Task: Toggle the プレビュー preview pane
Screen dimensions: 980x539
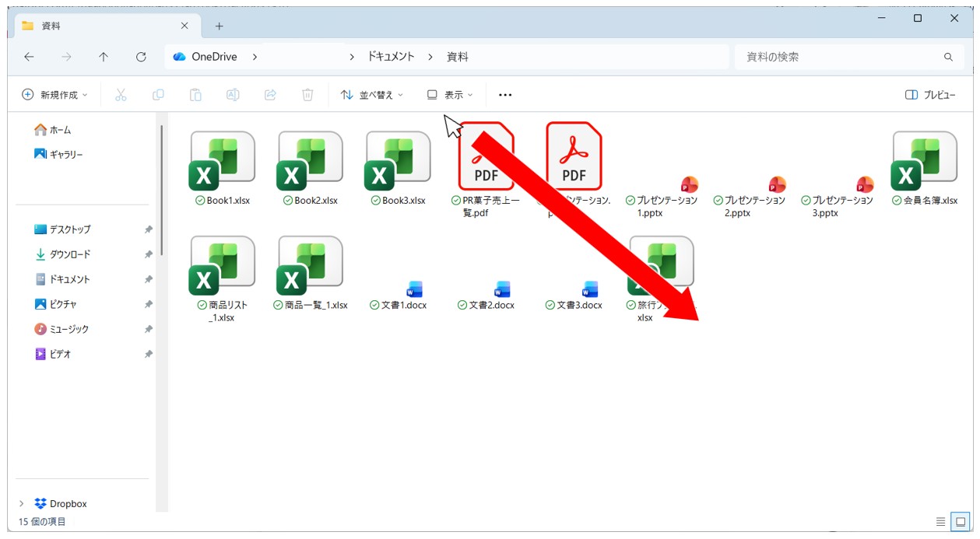Action: pyautogui.click(x=930, y=95)
